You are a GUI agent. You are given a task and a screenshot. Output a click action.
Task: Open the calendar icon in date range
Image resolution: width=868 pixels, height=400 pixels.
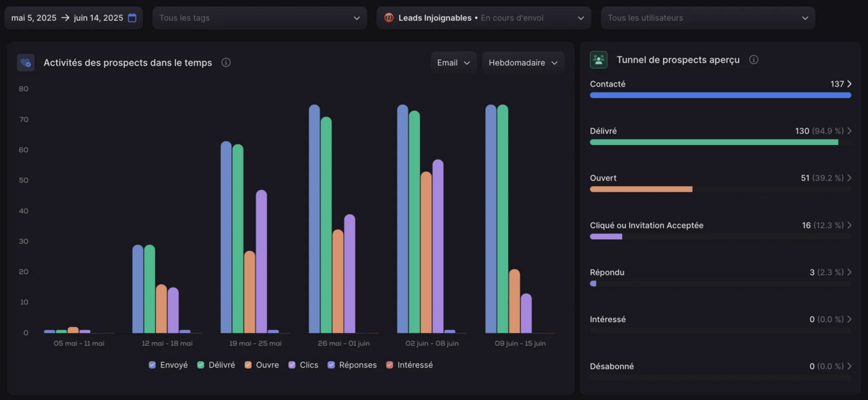[132, 18]
